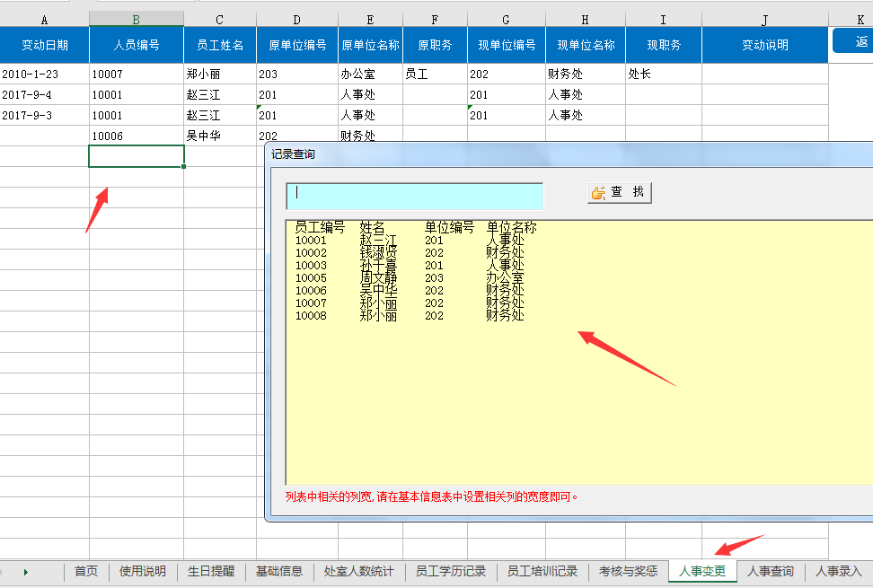The width and height of the screenshot is (873, 588).
Task: Select the cell containing 10006 in the sheet
Action: point(137,136)
